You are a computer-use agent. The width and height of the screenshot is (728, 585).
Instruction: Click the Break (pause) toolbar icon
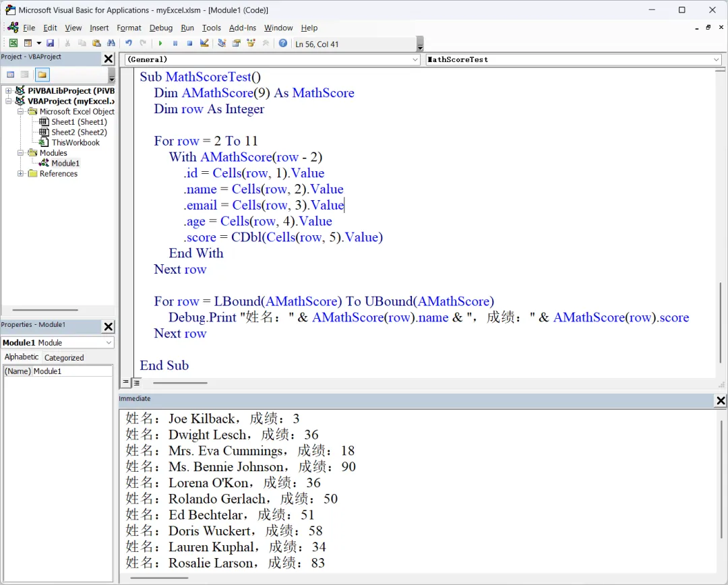[175, 43]
